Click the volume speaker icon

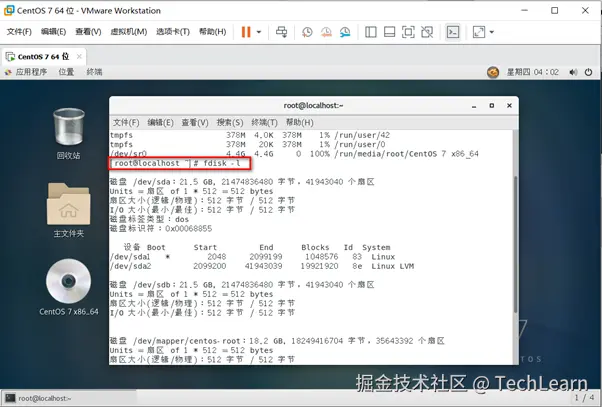click(x=573, y=72)
